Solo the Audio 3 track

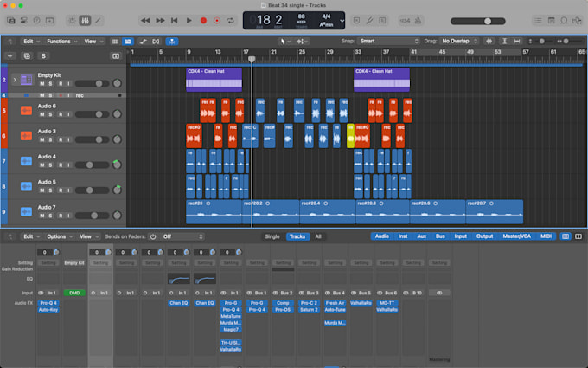(x=51, y=139)
